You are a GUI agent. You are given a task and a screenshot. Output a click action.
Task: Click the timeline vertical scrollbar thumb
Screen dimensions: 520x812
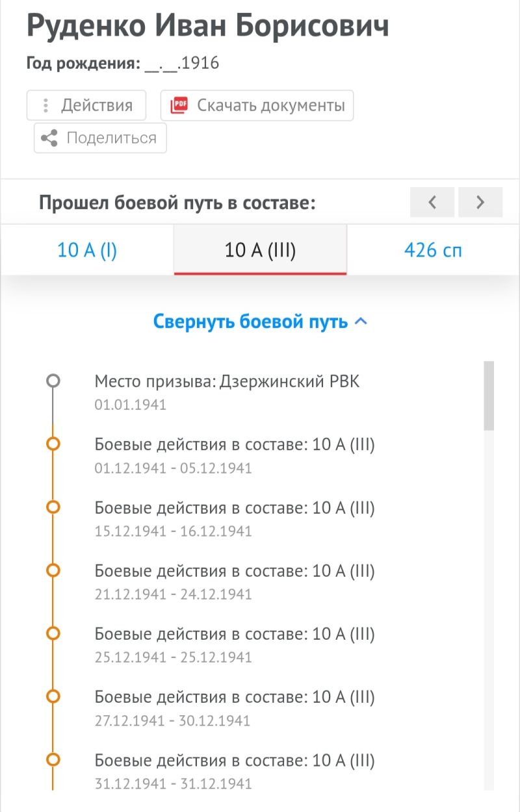(x=489, y=396)
